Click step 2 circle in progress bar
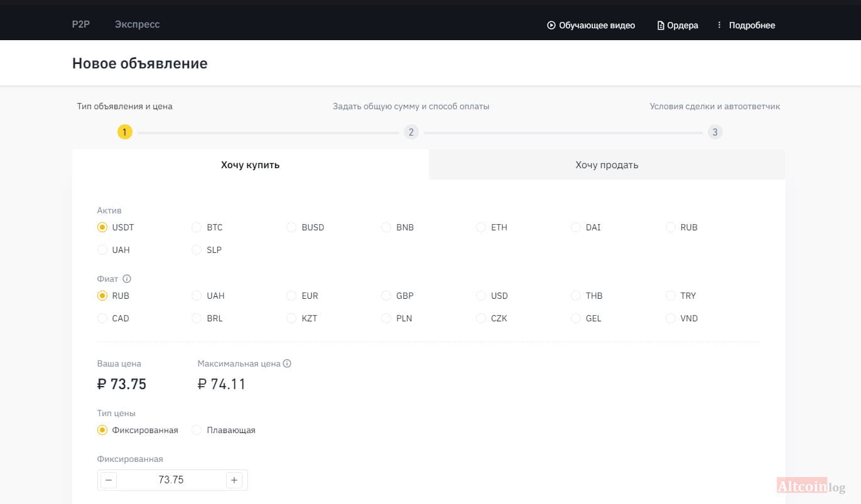The width and height of the screenshot is (861, 504). click(x=411, y=132)
